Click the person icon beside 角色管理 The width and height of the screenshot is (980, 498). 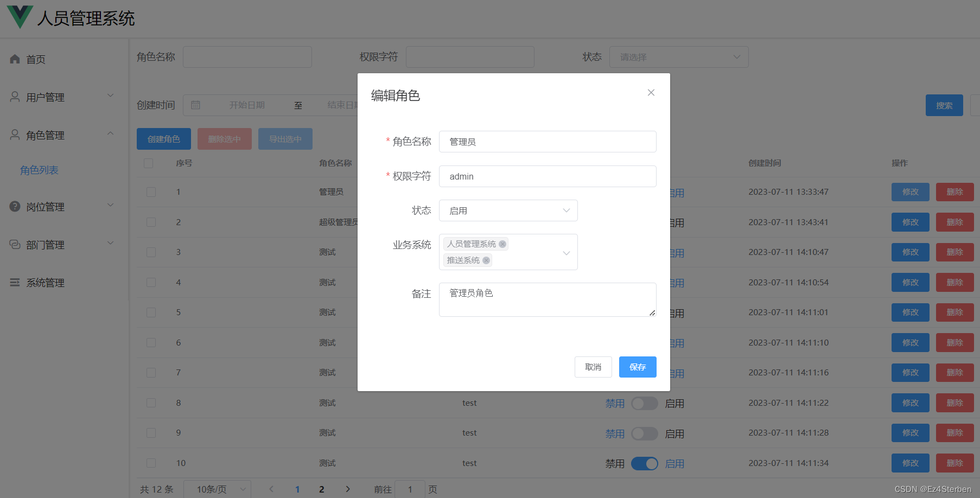click(15, 135)
